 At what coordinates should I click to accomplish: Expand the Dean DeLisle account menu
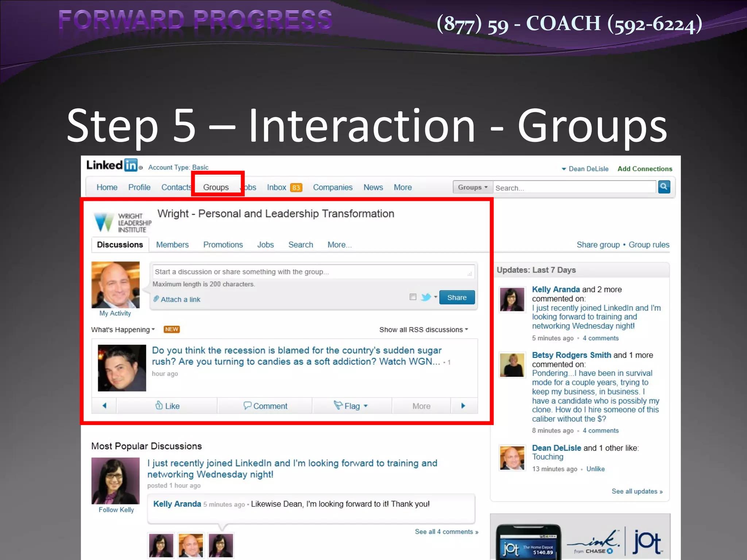click(585, 169)
